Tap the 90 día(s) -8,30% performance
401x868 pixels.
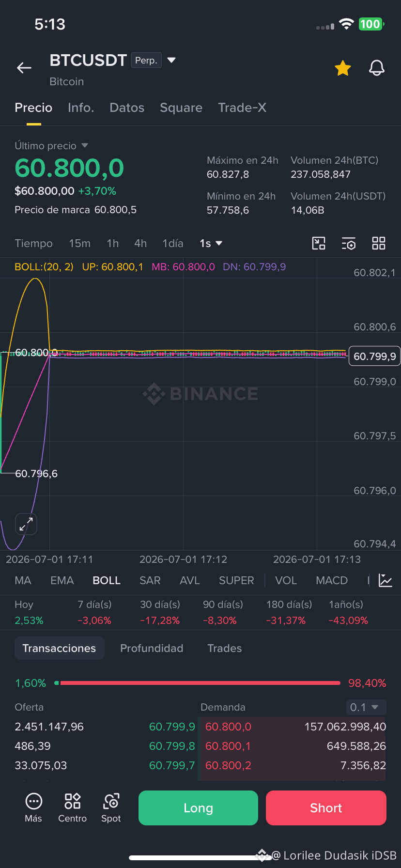[223, 612]
